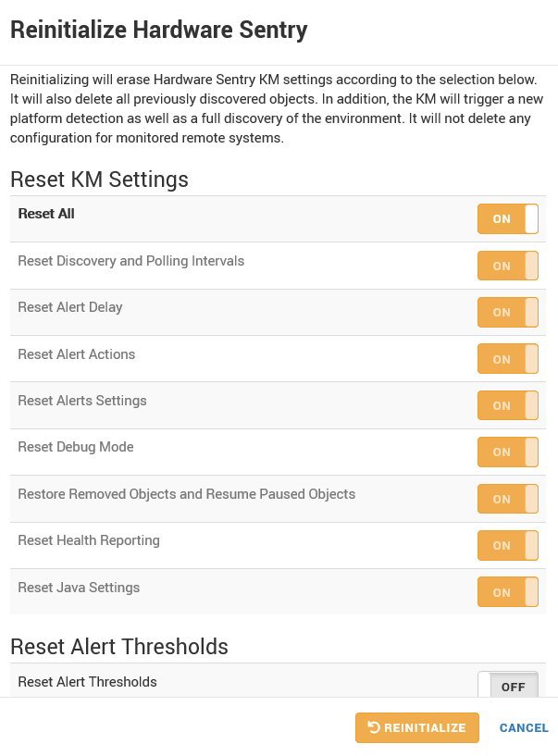The width and height of the screenshot is (558, 756).
Task: Turn off the Reset All toggle
Action: [x=507, y=219]
